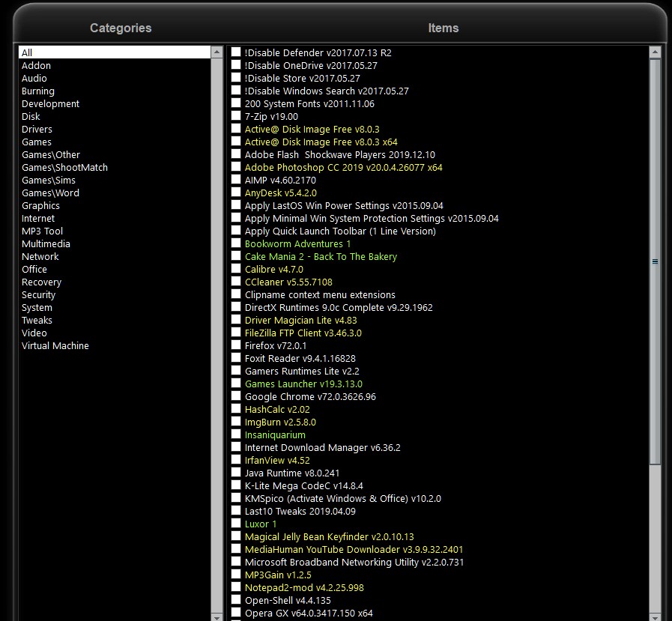The height and width of the screenshot is (621, 672).
Task: Click the K-Lite Mega CodeC v14.8.4 item
Action: 304,486
